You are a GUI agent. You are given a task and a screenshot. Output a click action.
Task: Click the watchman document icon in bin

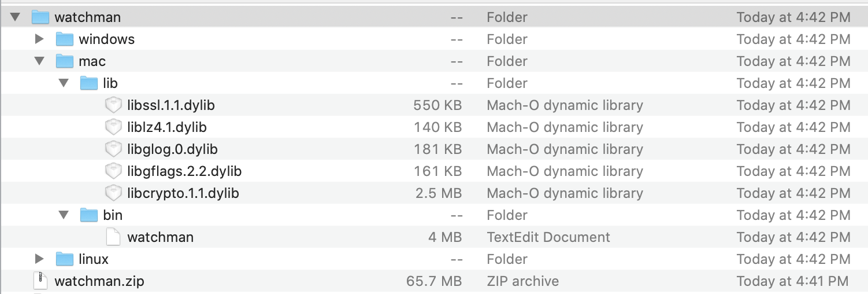(113, 237)
